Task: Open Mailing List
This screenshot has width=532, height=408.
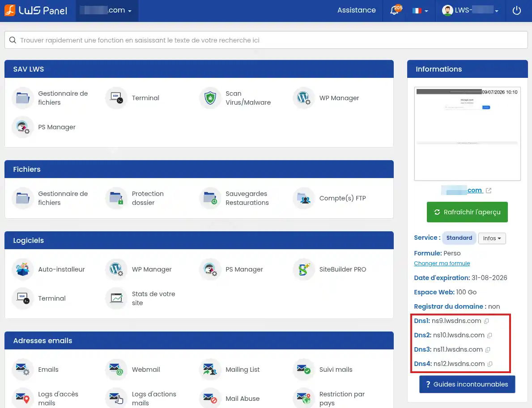Action: 230,370
